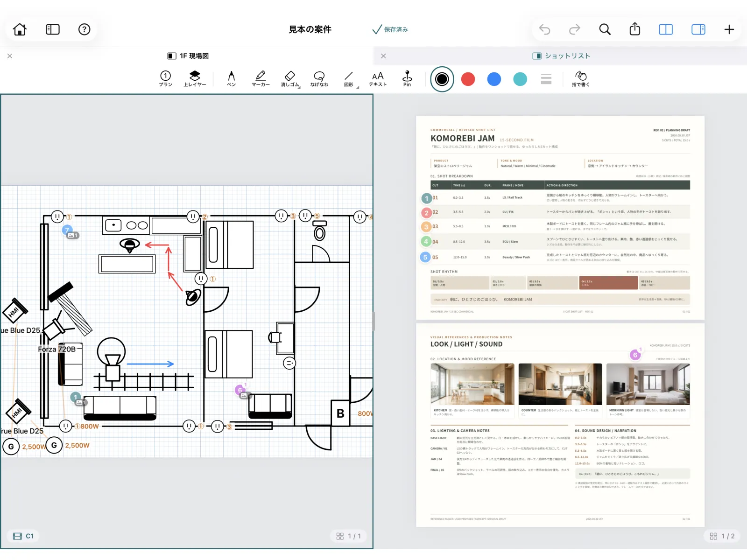The height and width of the screenshot is (560, 747).
Task: Close the ショットリスト pane
Action: 383,56
